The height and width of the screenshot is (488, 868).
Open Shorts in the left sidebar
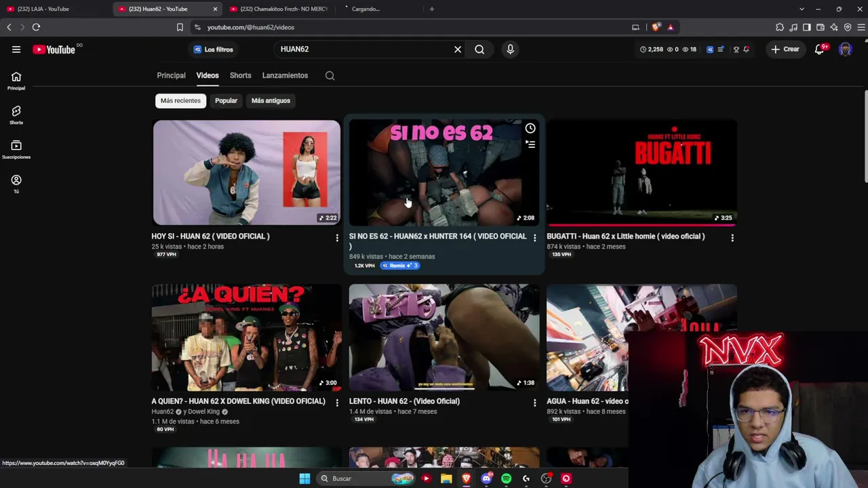click(x=16, y=115)
